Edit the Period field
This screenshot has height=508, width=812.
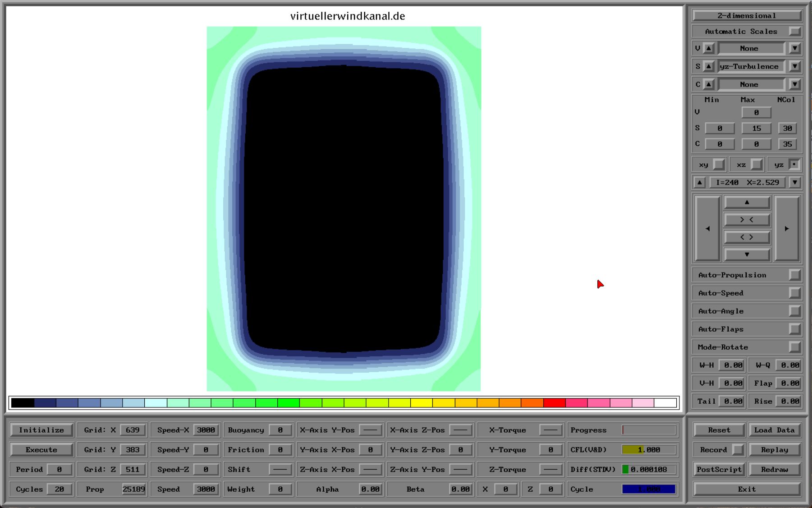[x=60, y=469]
